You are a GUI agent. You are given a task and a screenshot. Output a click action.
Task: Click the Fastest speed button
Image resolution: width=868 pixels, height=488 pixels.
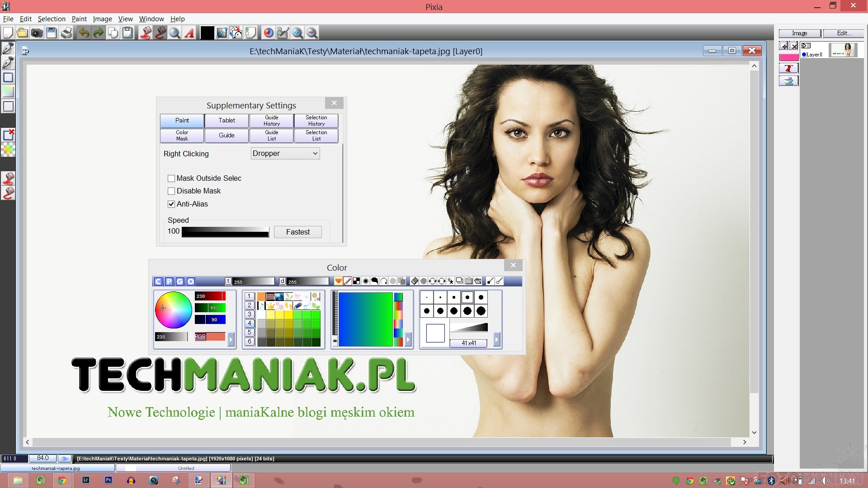pyautogui.click(x=297, y=232)
